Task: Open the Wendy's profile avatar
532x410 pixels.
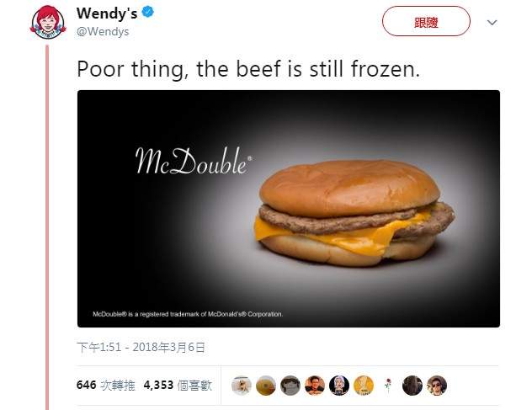Action: pos(48,23)
